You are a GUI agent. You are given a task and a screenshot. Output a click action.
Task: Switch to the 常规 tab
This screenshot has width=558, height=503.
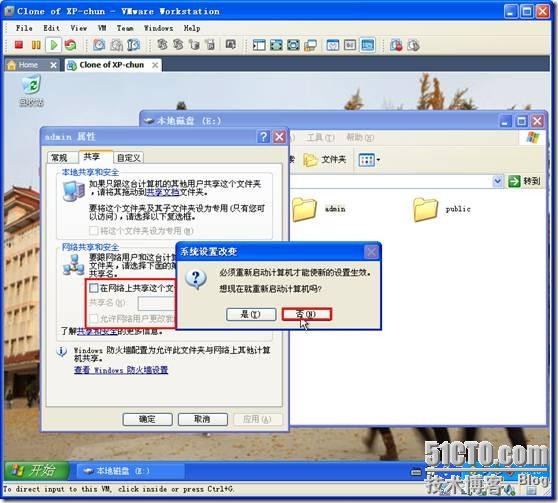click(59, 158)
